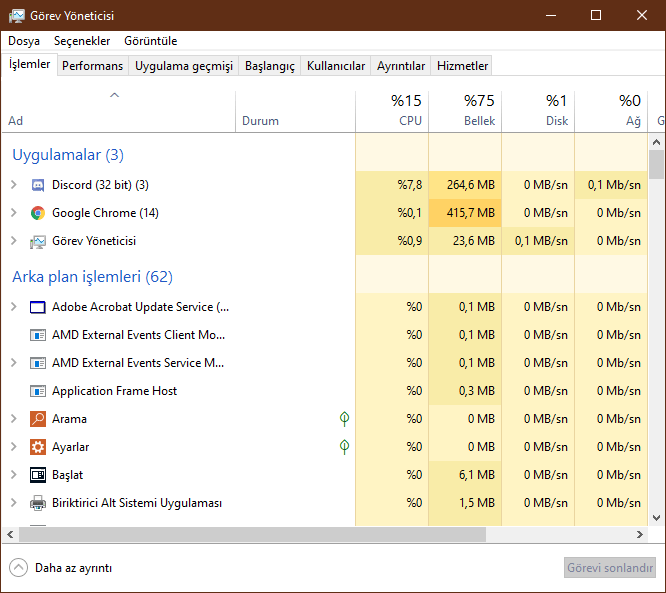666x593 pixels.
Task: Click the 23,6 MB Görev Yöneticisi memory value
Action: tap(474, 241)
